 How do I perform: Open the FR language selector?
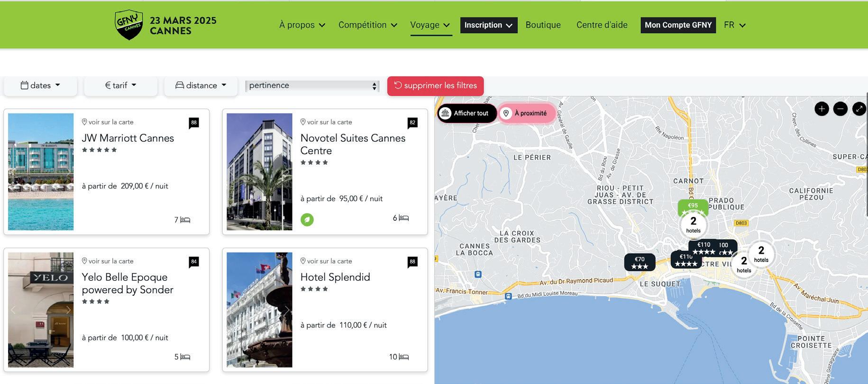point(734,25)
